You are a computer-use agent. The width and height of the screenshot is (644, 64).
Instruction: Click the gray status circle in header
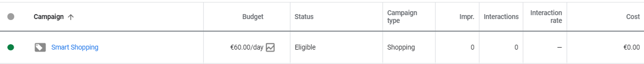pyautogui.click(x=11, y=17)
